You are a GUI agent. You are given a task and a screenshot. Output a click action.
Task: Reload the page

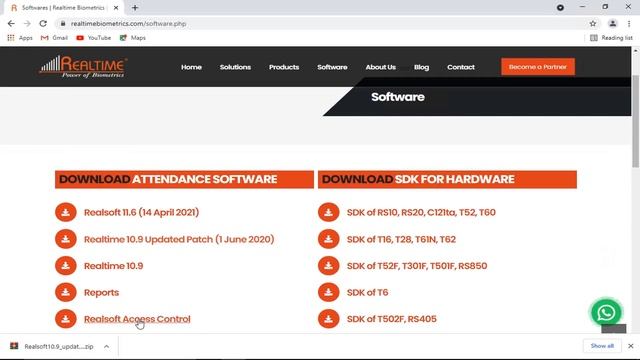click(43, 24)
